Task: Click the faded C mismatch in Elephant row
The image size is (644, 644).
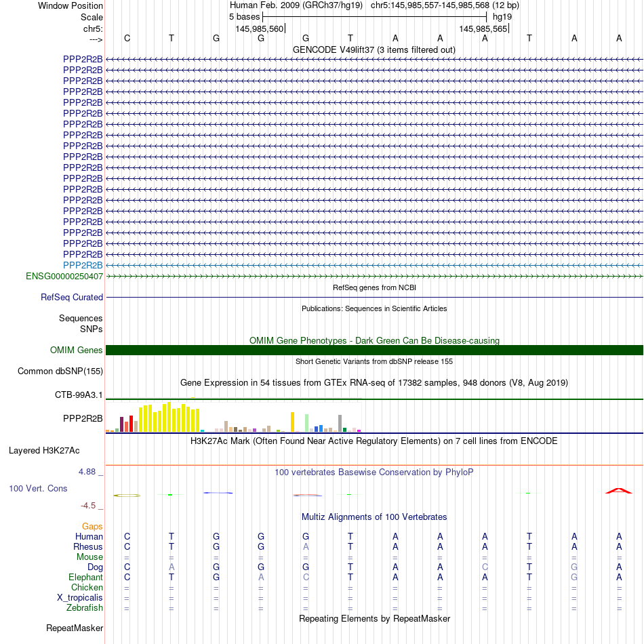Action: coord(306,578)
